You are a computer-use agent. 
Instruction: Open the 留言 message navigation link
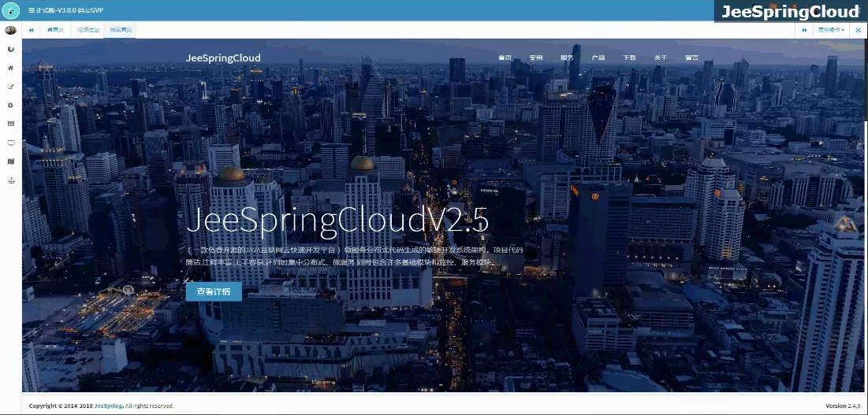click(x=691, y=58)
